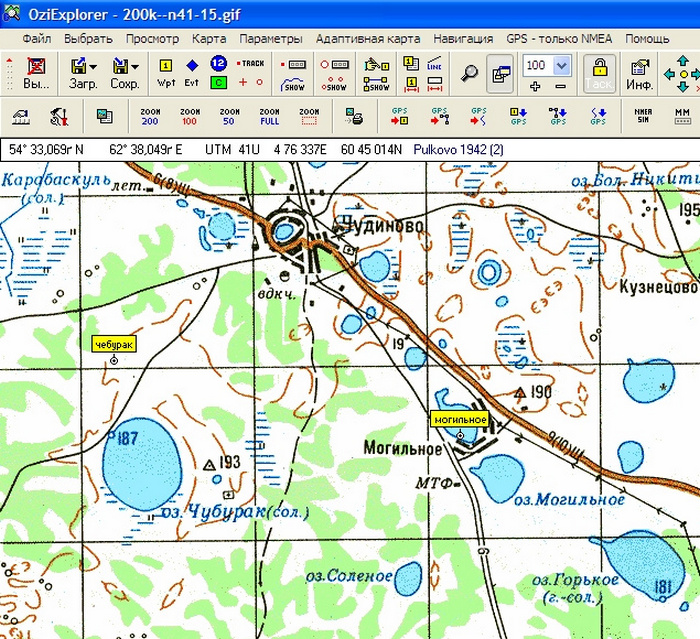700x639 pixels.
Task: Select the Wpt waypoint placement tool
Action: point(166,73)
